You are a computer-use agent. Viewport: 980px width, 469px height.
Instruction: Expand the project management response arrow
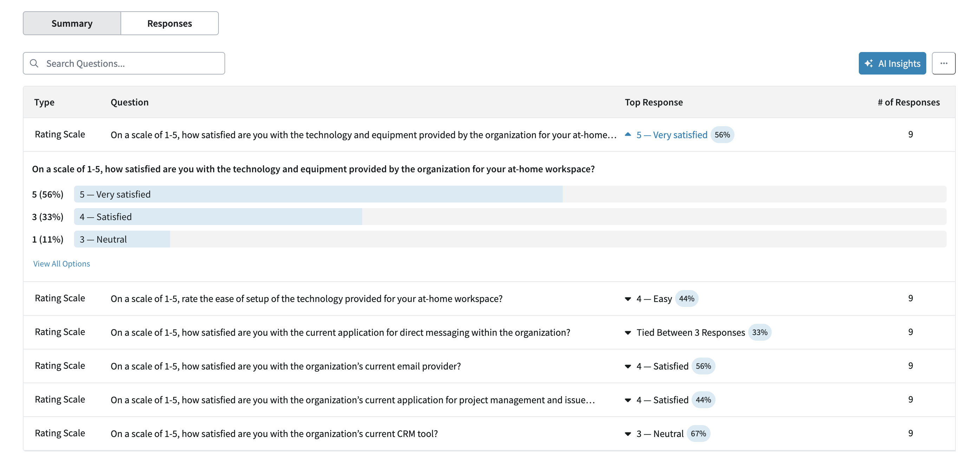point(628,400)
